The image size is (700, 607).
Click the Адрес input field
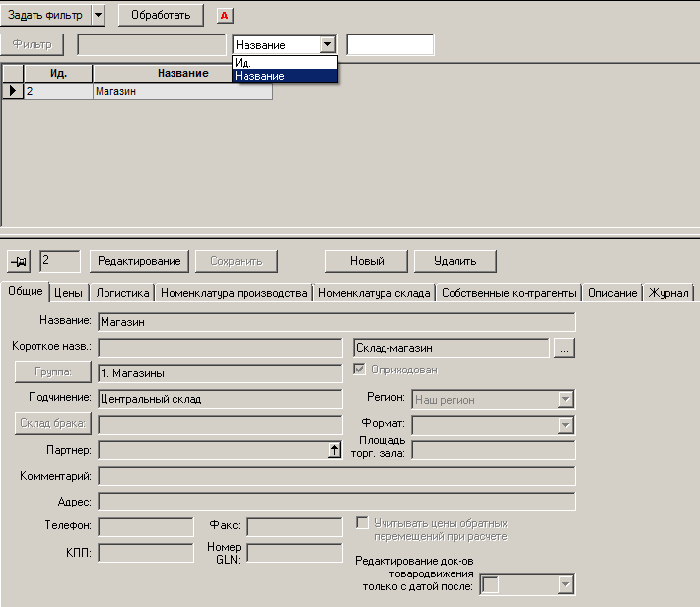pos(336,502)
